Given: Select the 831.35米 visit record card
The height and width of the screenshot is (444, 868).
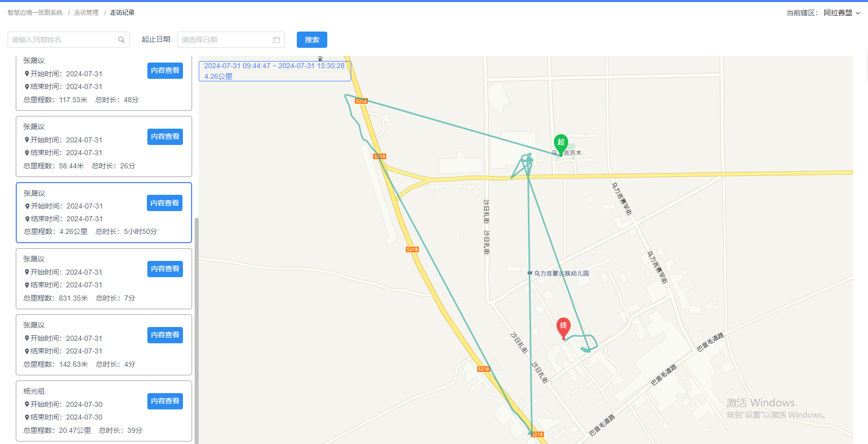Looking at the screenshot, I should 104,279.
